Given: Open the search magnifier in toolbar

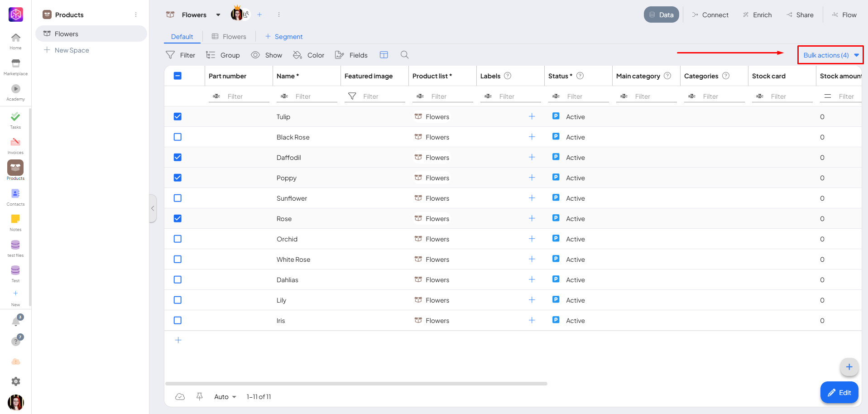Looking at the screenshot, I should (404, 55).
